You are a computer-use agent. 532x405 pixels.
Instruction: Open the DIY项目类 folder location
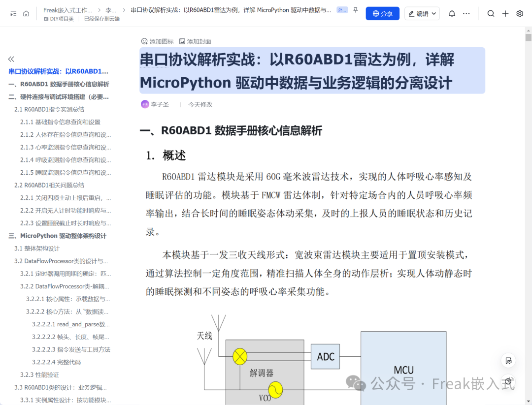pyautogui.click(x=59, y=19)
